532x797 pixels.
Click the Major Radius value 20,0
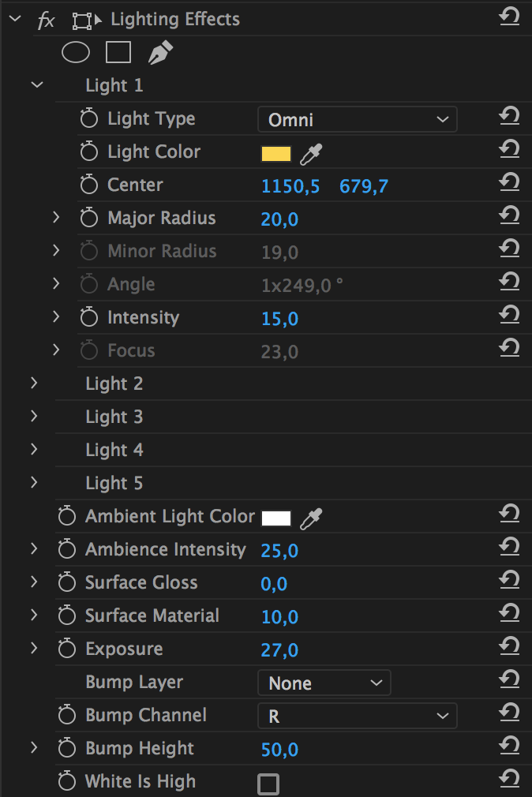click(x=279, y=219)
